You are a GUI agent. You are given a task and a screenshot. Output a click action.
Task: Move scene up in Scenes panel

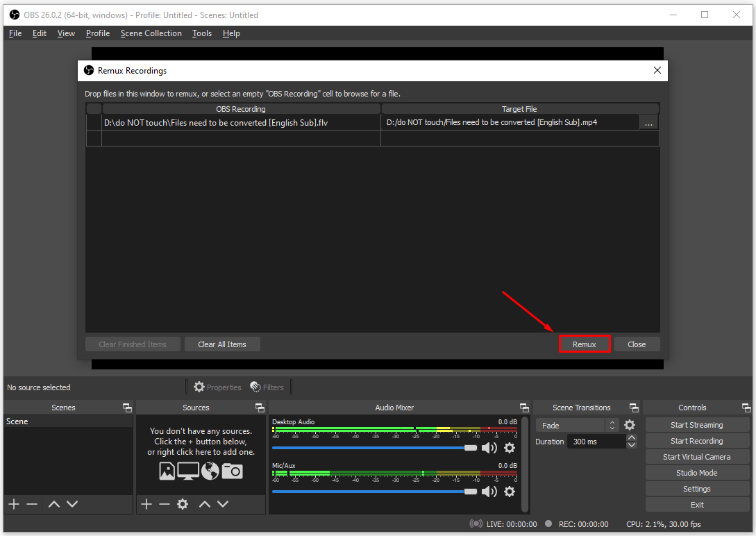click(x=54, y=504)
